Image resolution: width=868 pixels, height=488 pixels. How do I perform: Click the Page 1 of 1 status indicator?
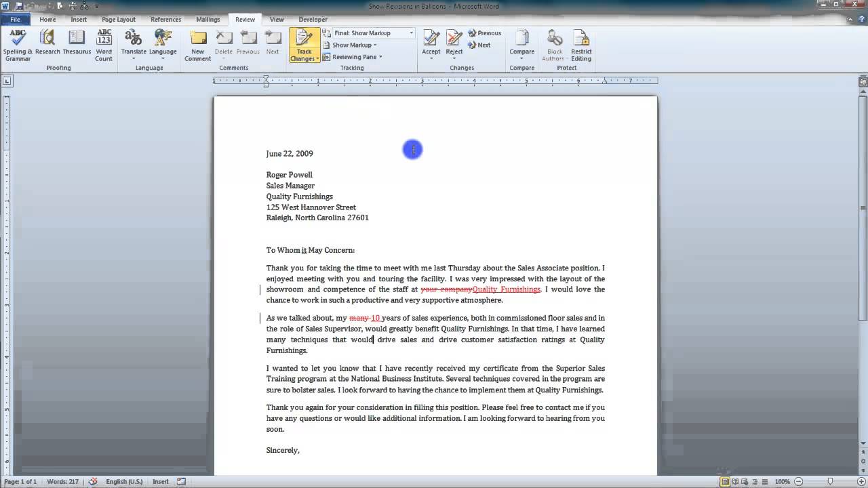(21, 481)
